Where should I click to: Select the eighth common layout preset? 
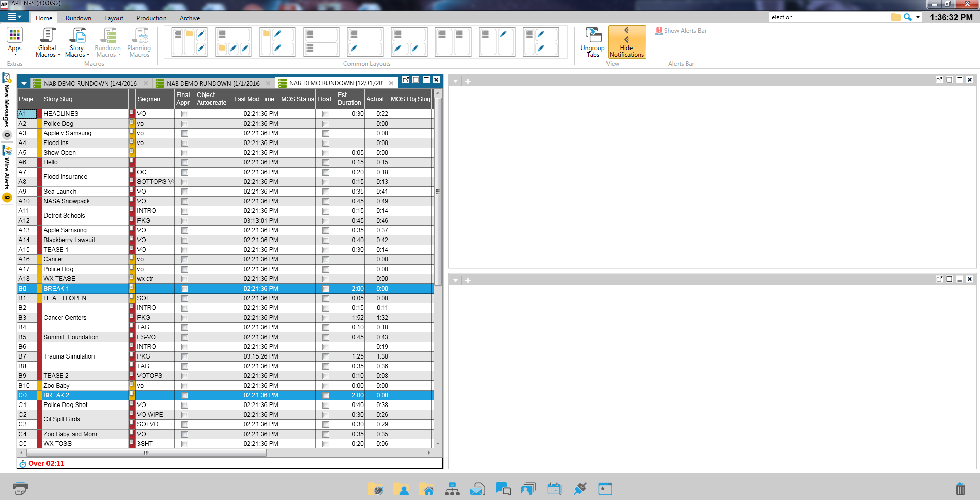pos(497,42)
